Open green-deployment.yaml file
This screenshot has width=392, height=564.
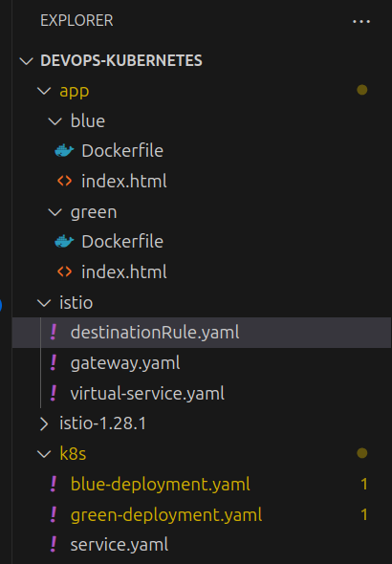pyautogui.click(x=166, y=515)
